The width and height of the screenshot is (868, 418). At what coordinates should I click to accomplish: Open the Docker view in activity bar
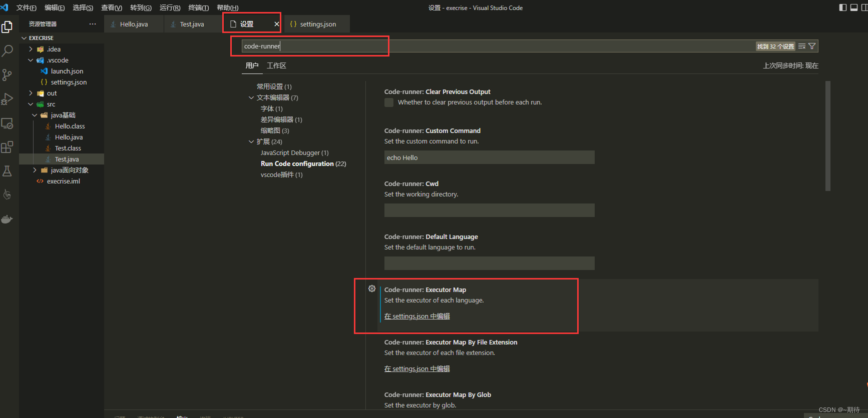[7, 219]
